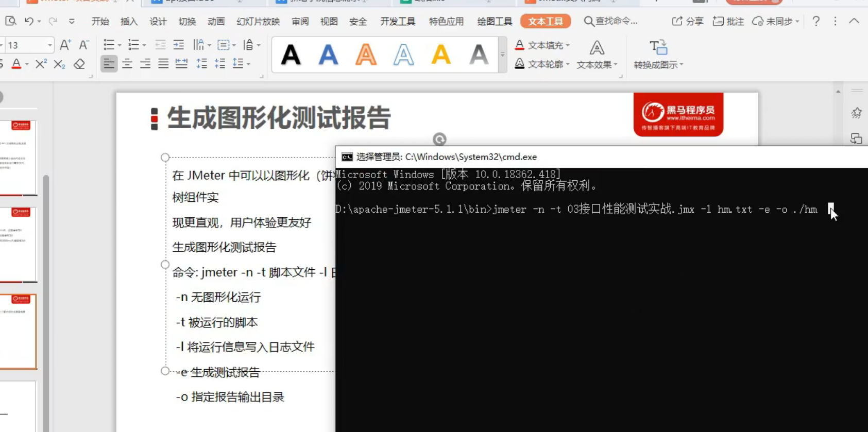The width and height of the screenshot is (868, 432).
Task: Insert a numbered list
Action: click(x=133, y=45)
